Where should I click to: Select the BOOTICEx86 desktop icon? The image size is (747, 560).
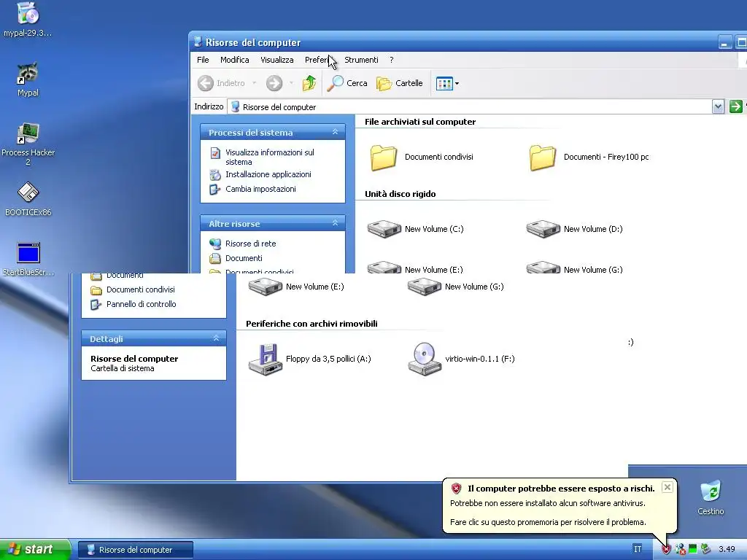click(28, 199)
